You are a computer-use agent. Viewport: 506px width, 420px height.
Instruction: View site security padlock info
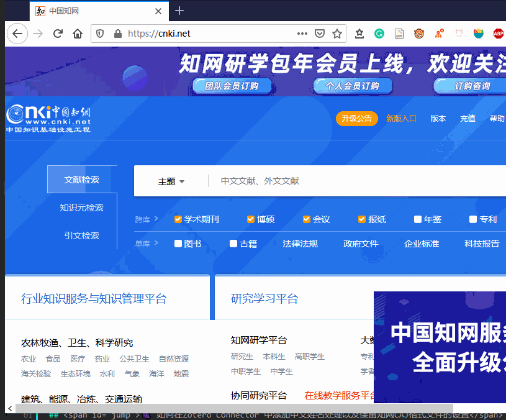point(118,34)
